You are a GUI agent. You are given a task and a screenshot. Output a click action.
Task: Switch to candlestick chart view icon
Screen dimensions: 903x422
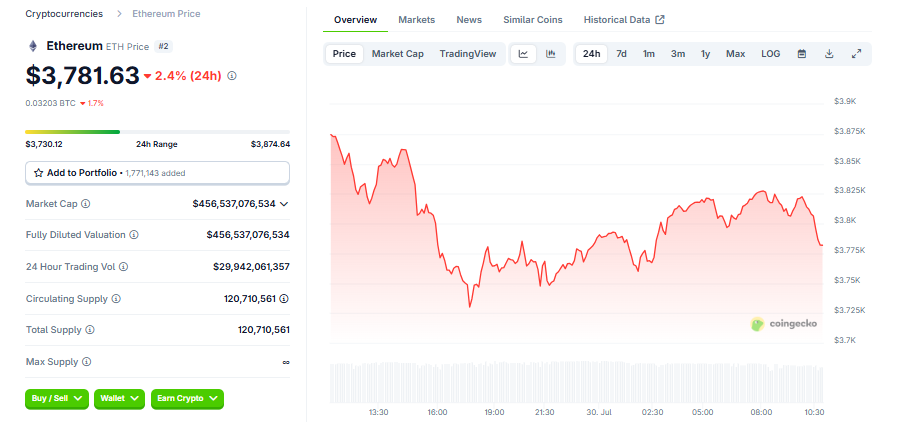551,54
